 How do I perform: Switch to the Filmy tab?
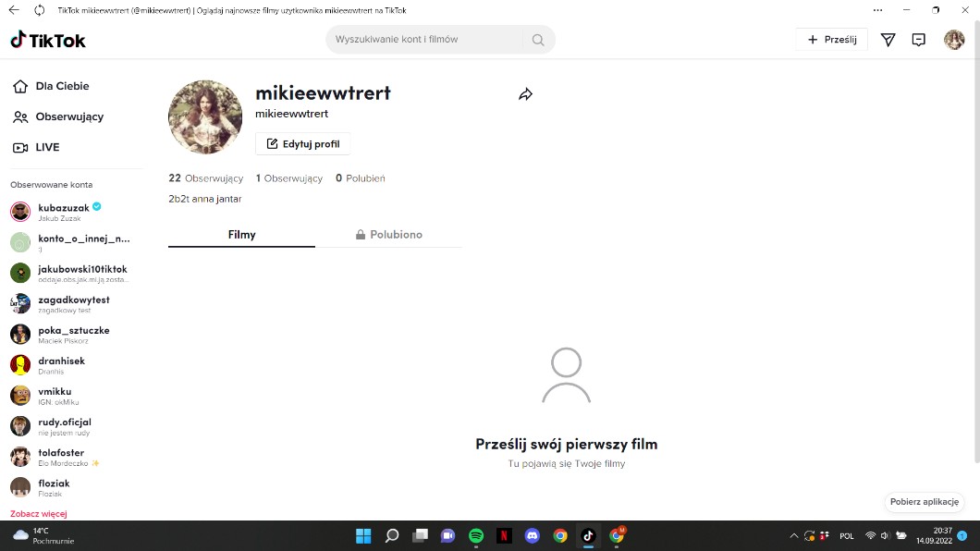coord(241,235)
